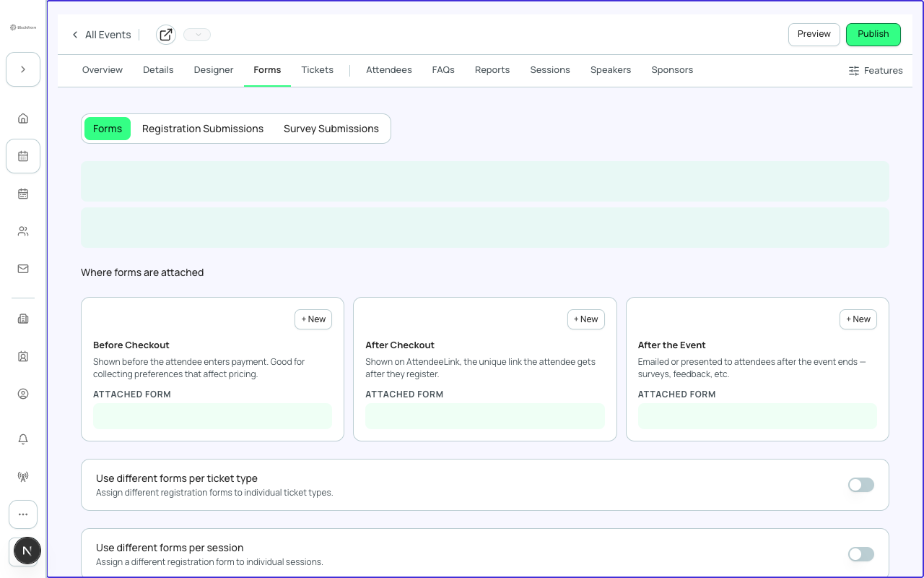Viewport: 924px width, 578px height.
Task: Add new form for After Checkout
Action: [586, 319]
